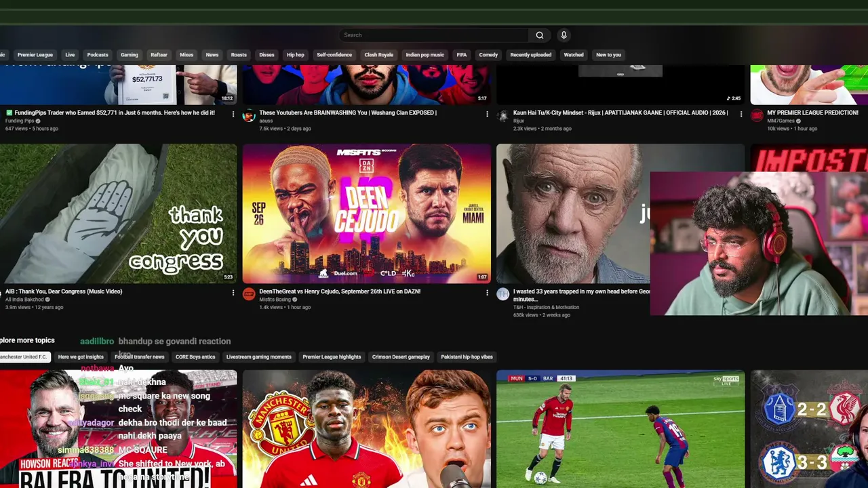This screenshot has width=868, height=488.
Task: Open three-dot menu for BRAINWASHING You video
Action: click(487, 114)
